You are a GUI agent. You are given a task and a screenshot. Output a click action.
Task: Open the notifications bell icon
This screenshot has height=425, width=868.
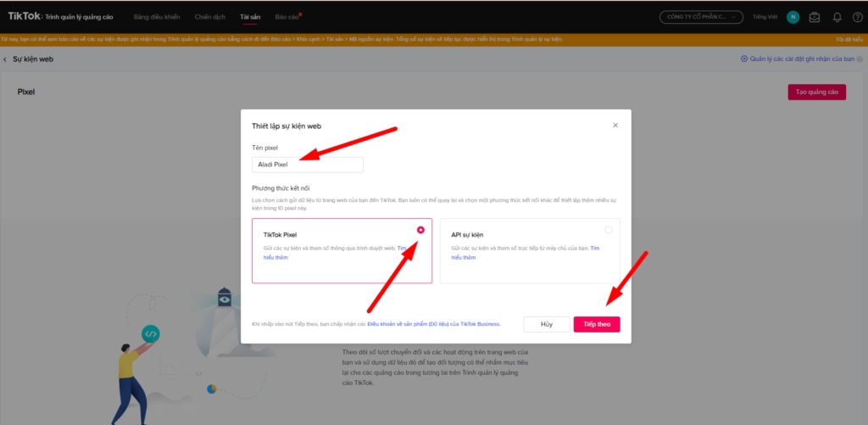[x=837, y=17]
